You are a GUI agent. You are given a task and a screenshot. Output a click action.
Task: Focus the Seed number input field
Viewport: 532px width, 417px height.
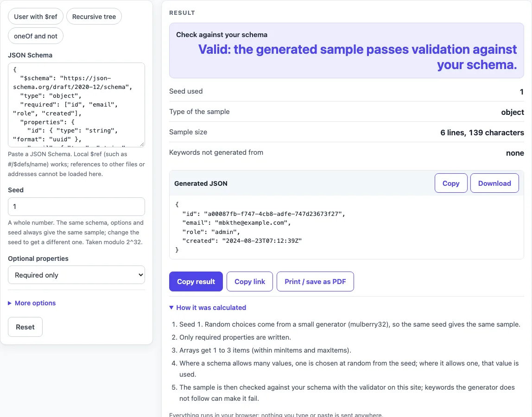point(76,207)
